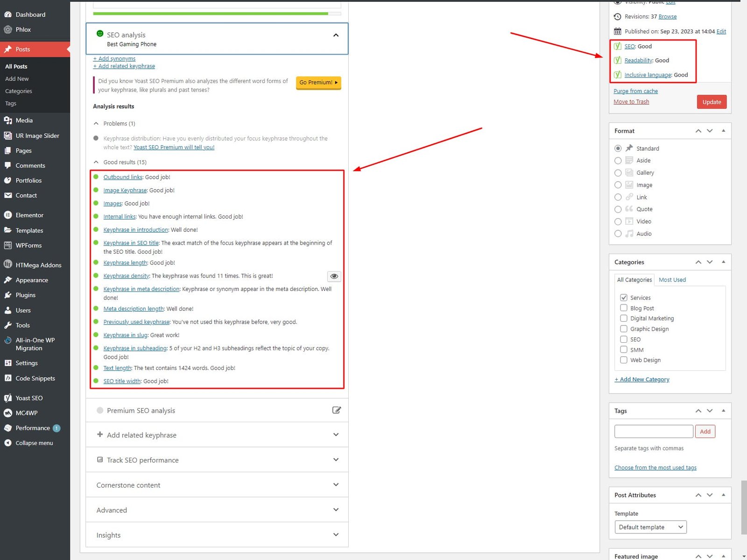Open the Media library sidebar icon
The image size is (747, 560).
click(8, 120)
